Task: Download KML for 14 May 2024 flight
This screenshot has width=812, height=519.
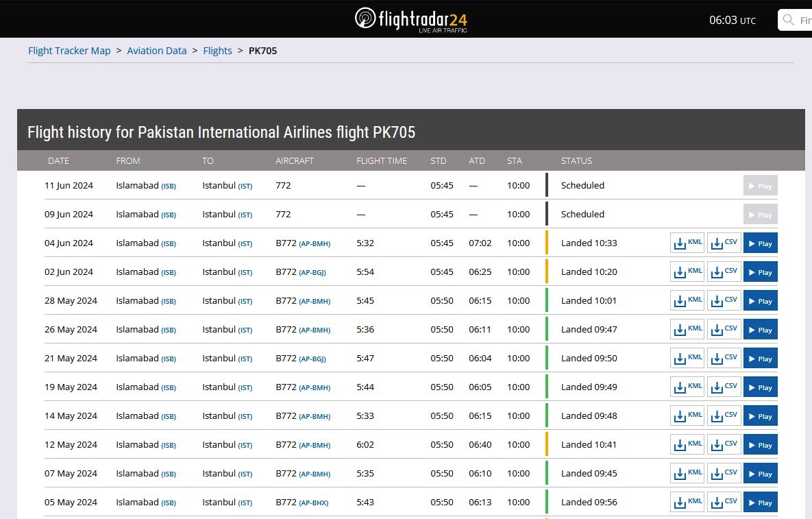Action: click(x=687, y=416)
